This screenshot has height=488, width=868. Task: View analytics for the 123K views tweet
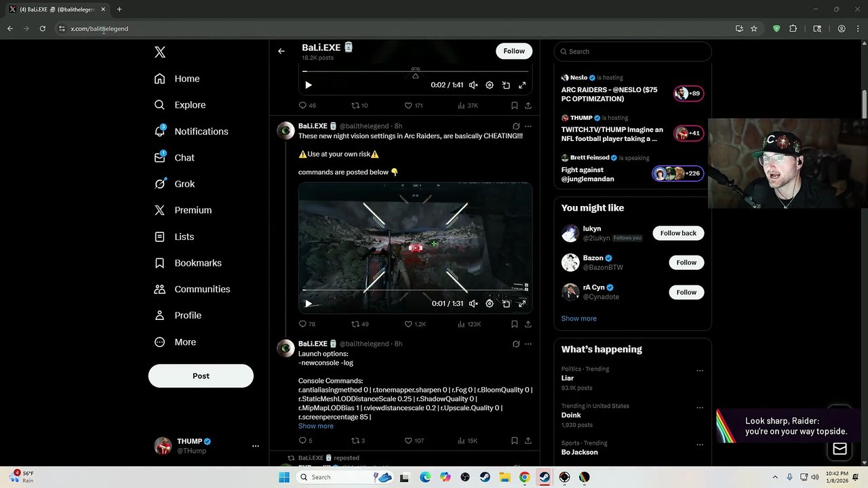click(469, 325)
